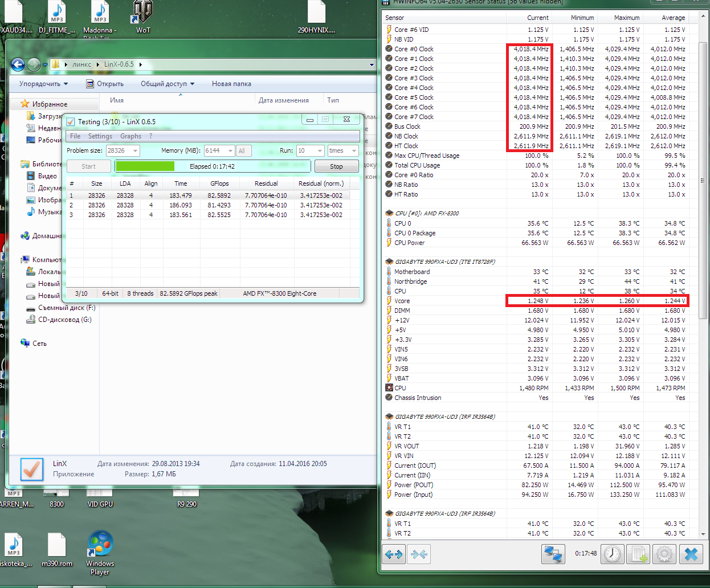Click R9 290 desktop item

(187, 499)
